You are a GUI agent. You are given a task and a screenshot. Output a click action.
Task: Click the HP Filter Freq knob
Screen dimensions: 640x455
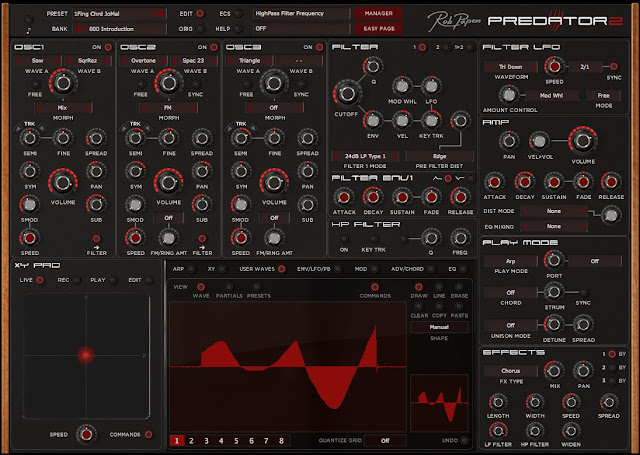point(460,238)
